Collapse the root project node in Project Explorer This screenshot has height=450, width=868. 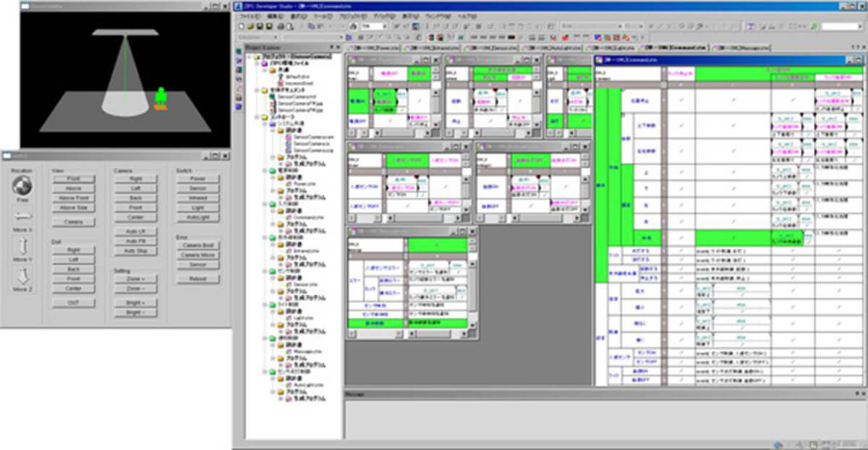(x=250, y=56)
